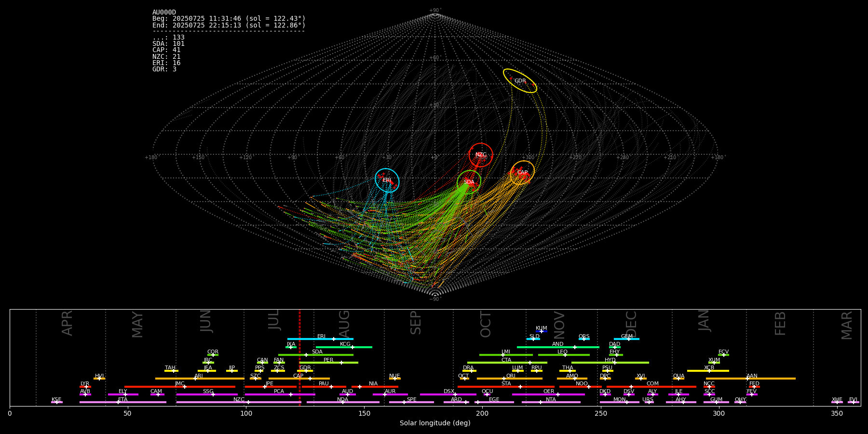Click the NTA shower bar in timeline
The height and width of the screenshot is (434, 868).
[551, 402]
